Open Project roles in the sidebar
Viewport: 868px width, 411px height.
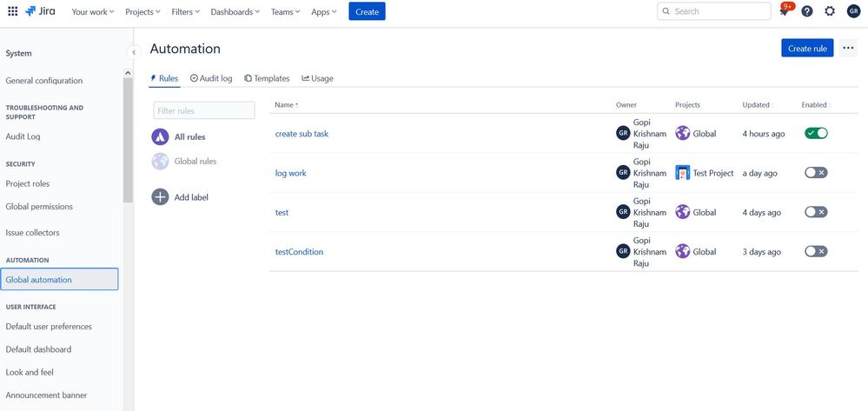28,183
